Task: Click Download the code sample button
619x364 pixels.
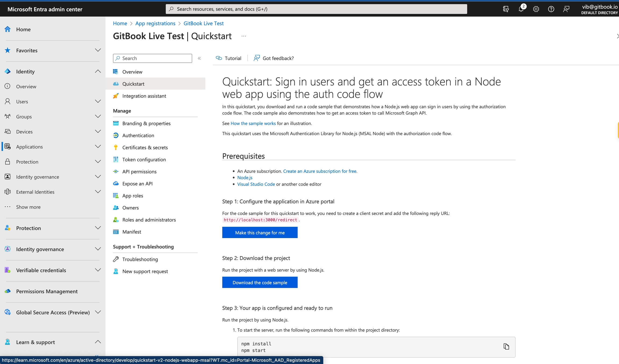Action: click(260, 282)
